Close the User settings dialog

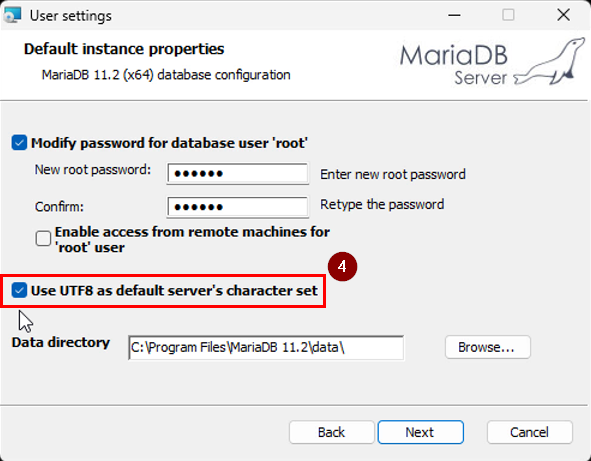(563, 15)
